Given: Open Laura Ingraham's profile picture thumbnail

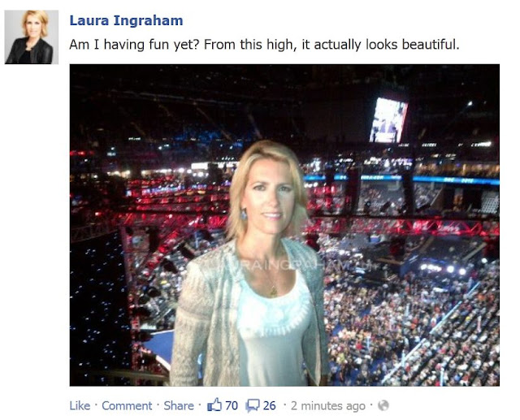Looking at the screenshot, I should 32,37.
